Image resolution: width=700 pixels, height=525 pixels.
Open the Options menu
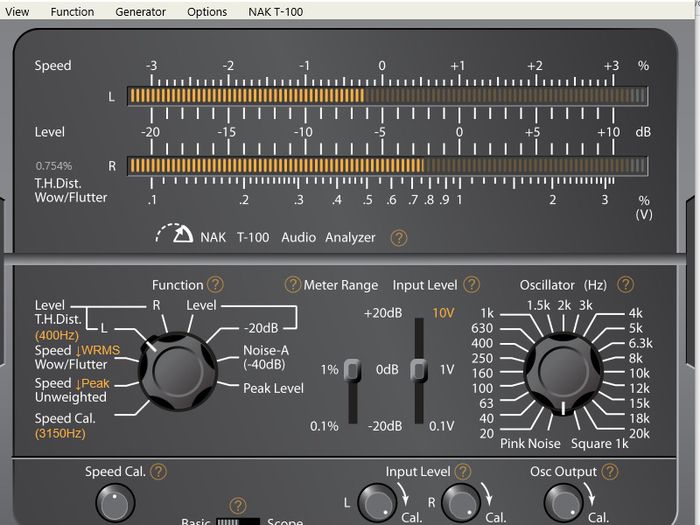tap(207, 12)
